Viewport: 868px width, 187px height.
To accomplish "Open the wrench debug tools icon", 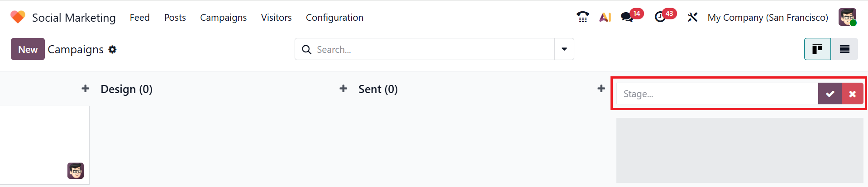I will coord(692,17).
